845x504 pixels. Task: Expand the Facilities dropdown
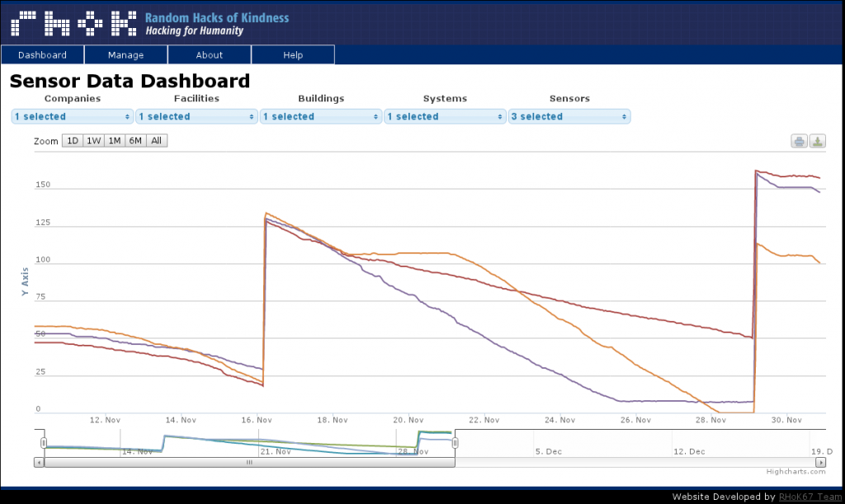coord(196,116)
